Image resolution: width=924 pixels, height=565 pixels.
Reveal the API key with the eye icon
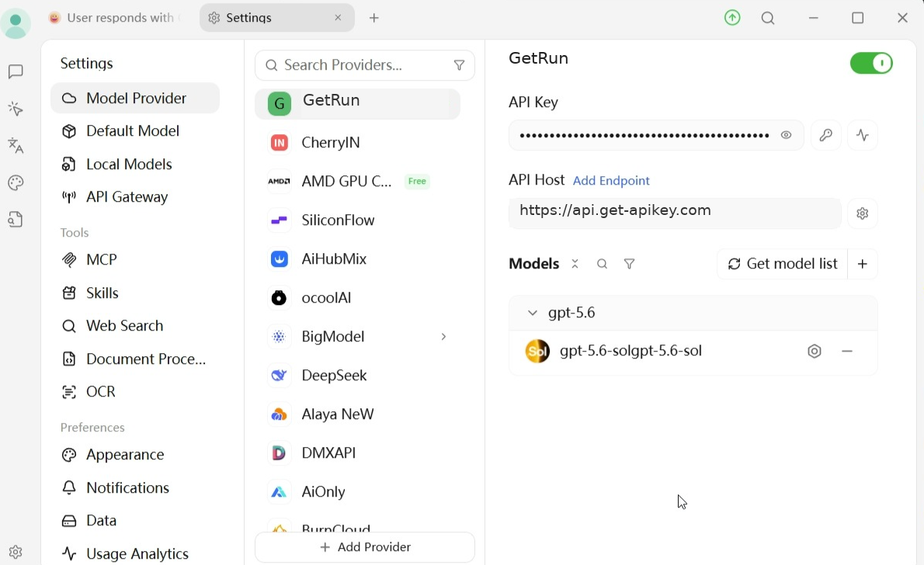click(786, 135)
